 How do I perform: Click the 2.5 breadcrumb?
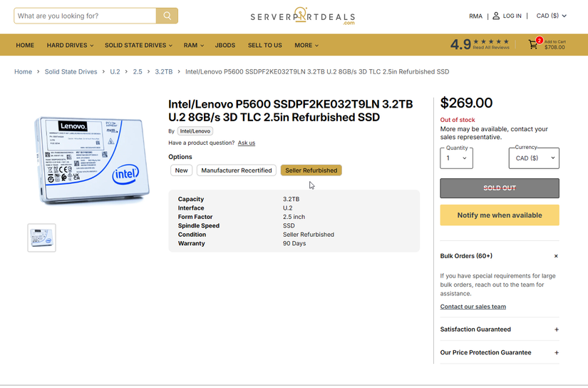(138, 71)
